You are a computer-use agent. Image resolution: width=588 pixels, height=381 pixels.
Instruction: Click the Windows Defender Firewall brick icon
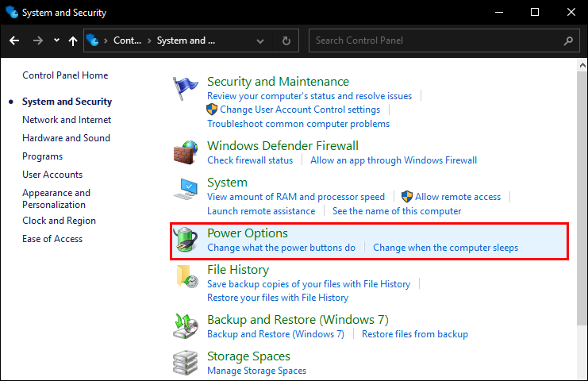[x=186, y=152]
